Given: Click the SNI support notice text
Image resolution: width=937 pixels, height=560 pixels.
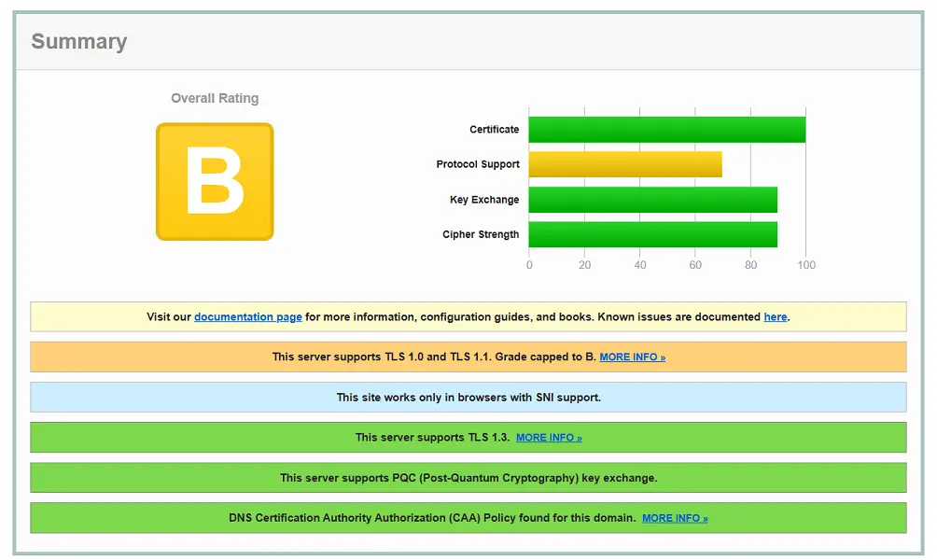Looking at the screenshot, I should coord(468,398).
